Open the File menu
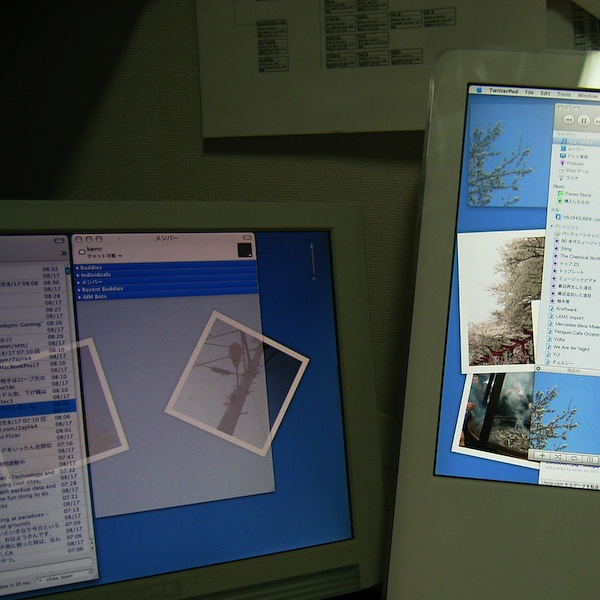The image size is (600, 600). (529, 92)
